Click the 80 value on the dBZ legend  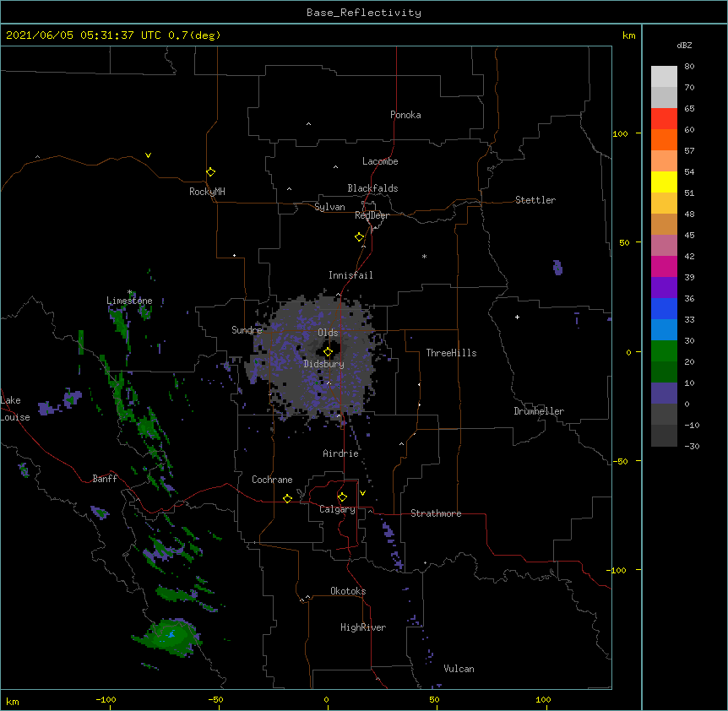pos(689,67)
